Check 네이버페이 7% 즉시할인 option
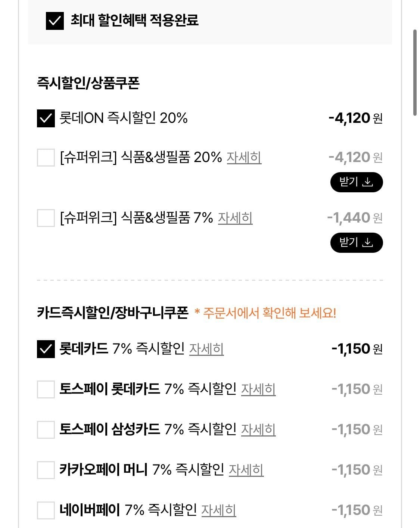Viewport: 420px width, 528px height. [46, 510]
